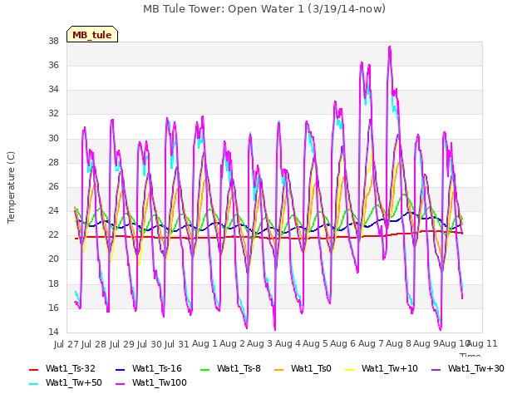Select the Wat1_Ts-8 legend label
The width and height of the screenshot is (532, 399).
pyautogui.click(x=239, y=369)
